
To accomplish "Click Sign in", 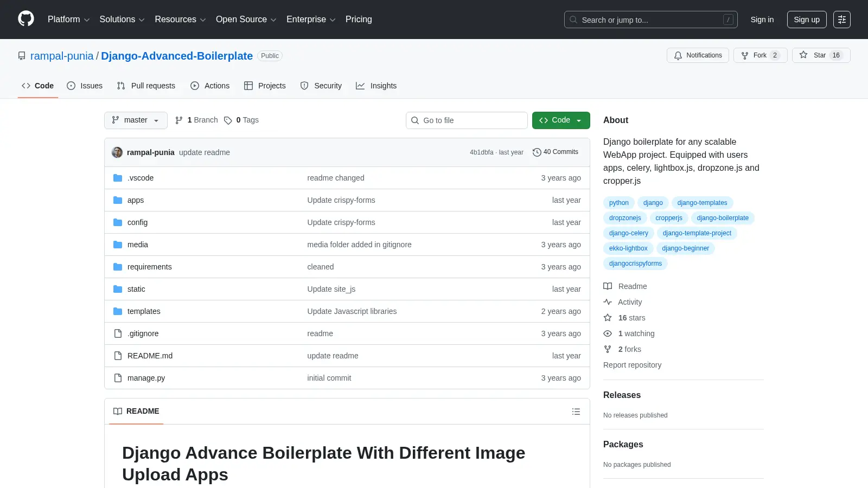I will [x=762, y=20].
